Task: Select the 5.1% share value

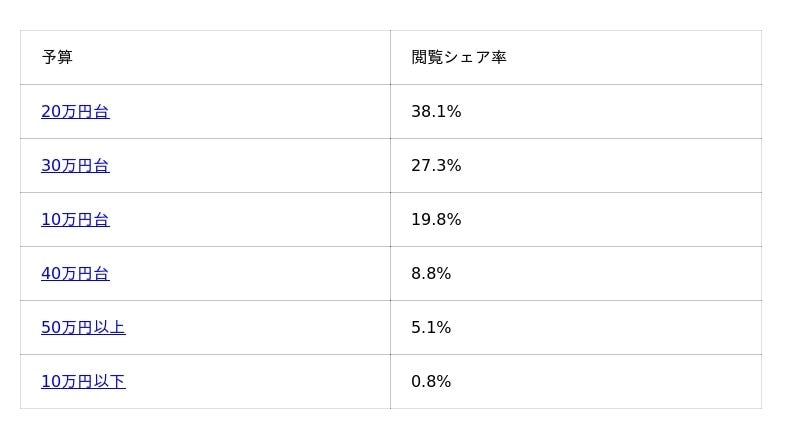Action: [431, 328]
